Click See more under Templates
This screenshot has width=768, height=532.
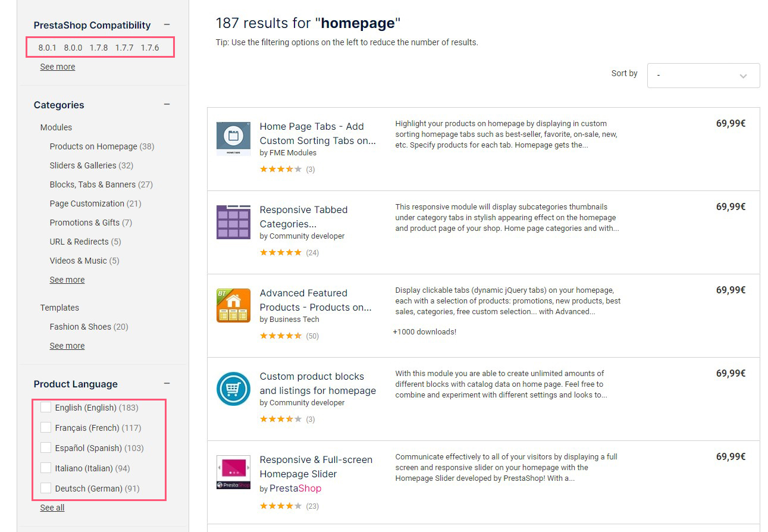tap(67, 346)
